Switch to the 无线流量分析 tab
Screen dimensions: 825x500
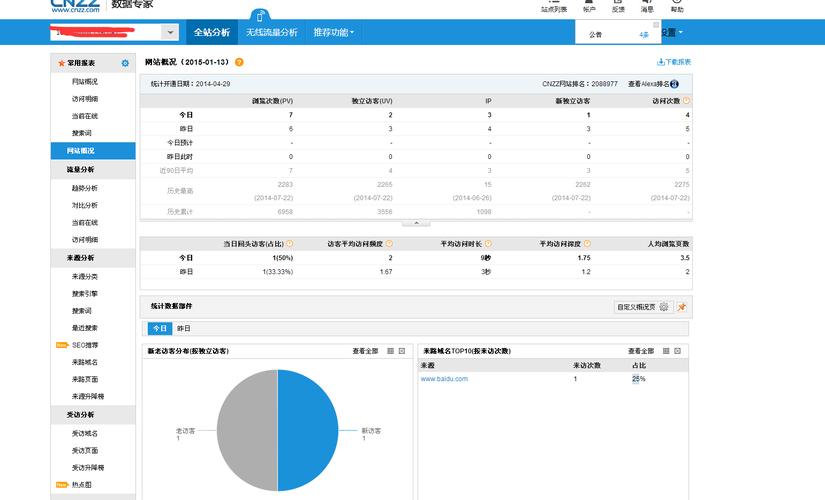(x=272, y=32)
